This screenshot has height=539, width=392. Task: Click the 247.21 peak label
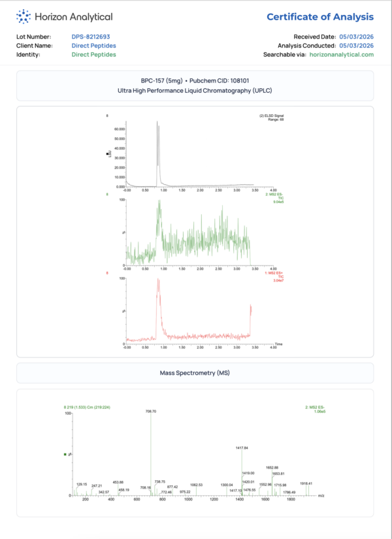point(97,486)
